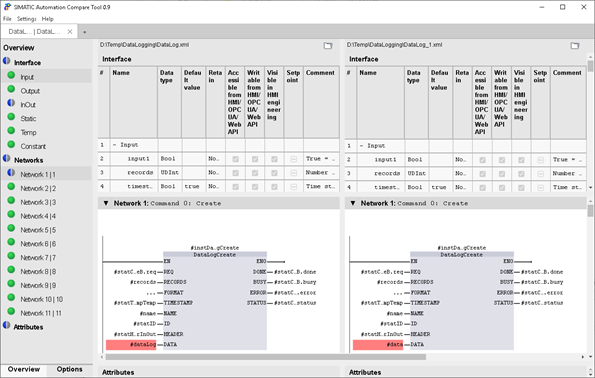Click the left Name column header

[x=134, y=102]
